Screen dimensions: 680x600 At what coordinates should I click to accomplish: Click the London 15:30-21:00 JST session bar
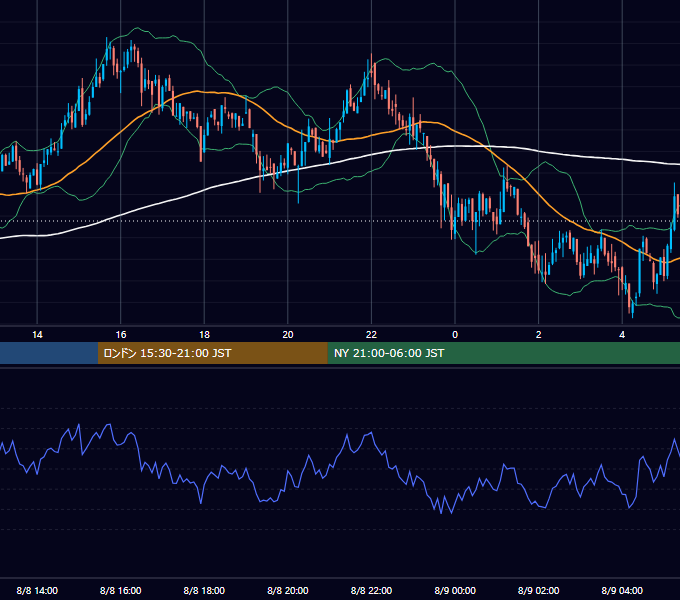click(x=212, y=353)
